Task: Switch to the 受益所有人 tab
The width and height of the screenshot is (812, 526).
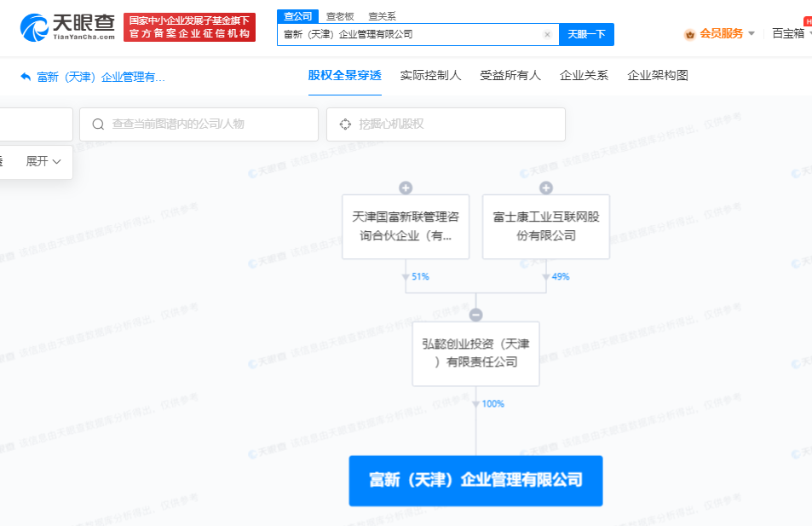Action: [x=510, y=76]
